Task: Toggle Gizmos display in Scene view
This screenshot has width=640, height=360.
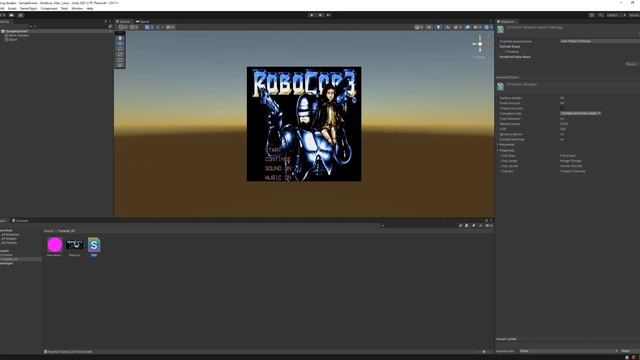Action: [x=486, y=27]
